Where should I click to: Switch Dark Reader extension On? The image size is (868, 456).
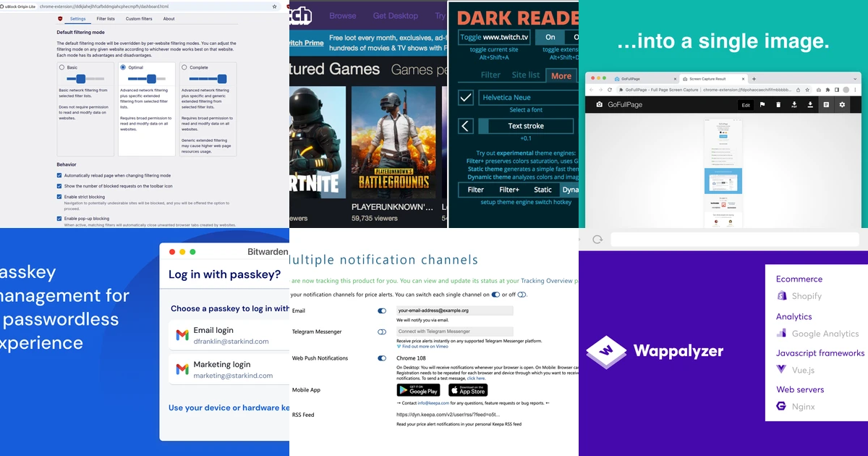click(550, 37)
